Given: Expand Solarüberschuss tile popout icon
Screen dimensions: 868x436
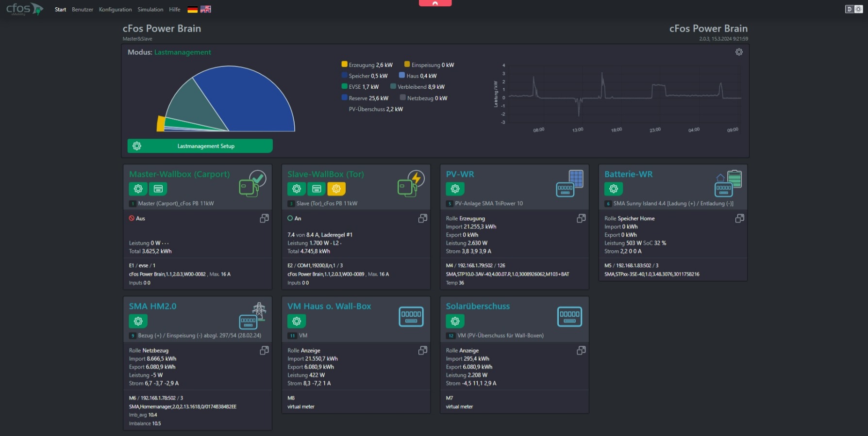Looking at the screenshot, I should coord(581,350).
